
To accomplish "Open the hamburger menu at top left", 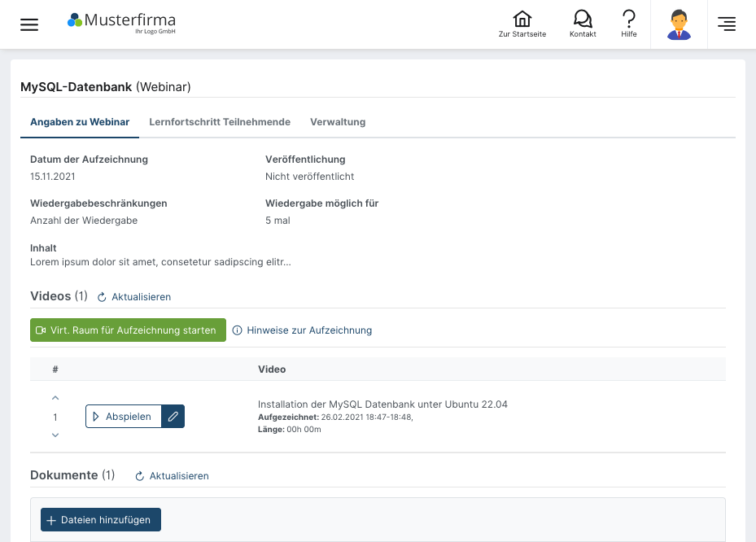I will (x=29, y=24).
